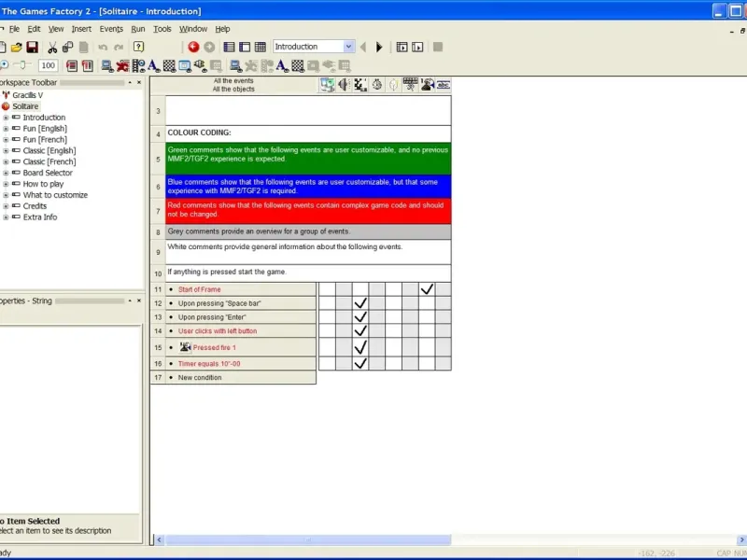Expand the Introduction frame tree node
The width and height of the screenshot is (747, 560).
[x=6, y=118]
